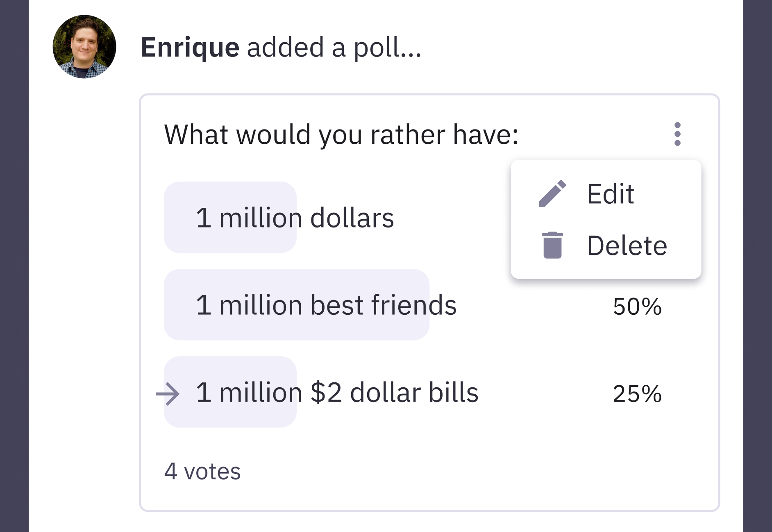The height and width of the screenshot is (532, 772).
Task: Vote for the 1 million dollars option
Action: (295, 217)
